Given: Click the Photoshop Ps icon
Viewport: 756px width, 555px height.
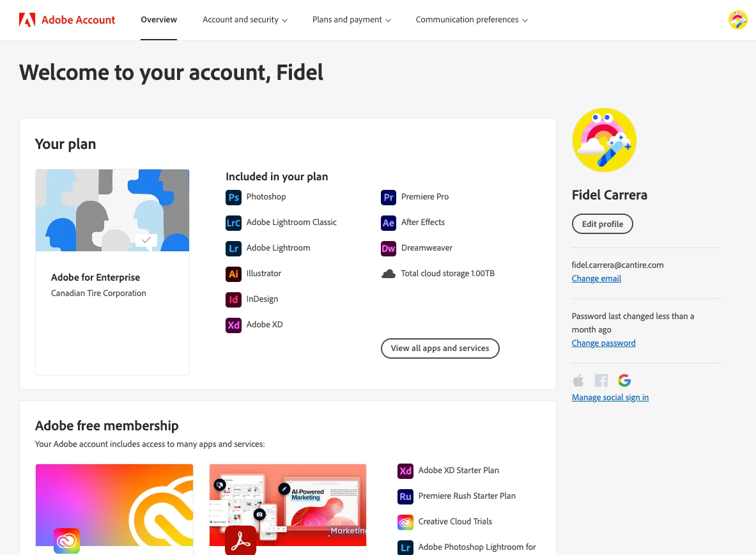Looking at the screenshot, I should click(234, 197).
